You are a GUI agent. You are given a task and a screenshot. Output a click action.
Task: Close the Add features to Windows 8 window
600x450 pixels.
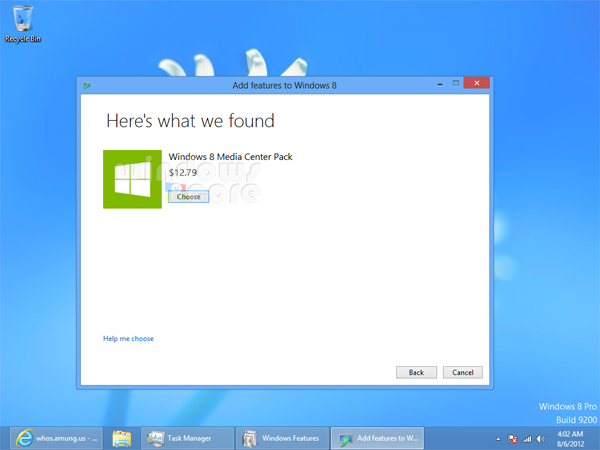pyautogui.click(x=476, y=83)
